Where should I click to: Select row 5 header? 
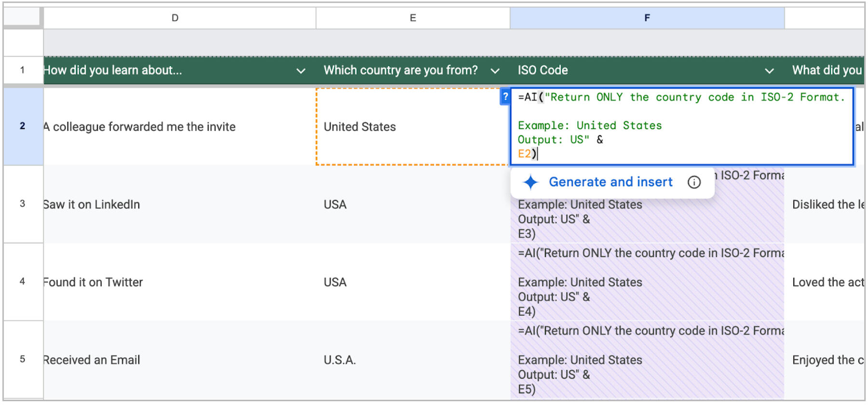[x=23, y=359]
